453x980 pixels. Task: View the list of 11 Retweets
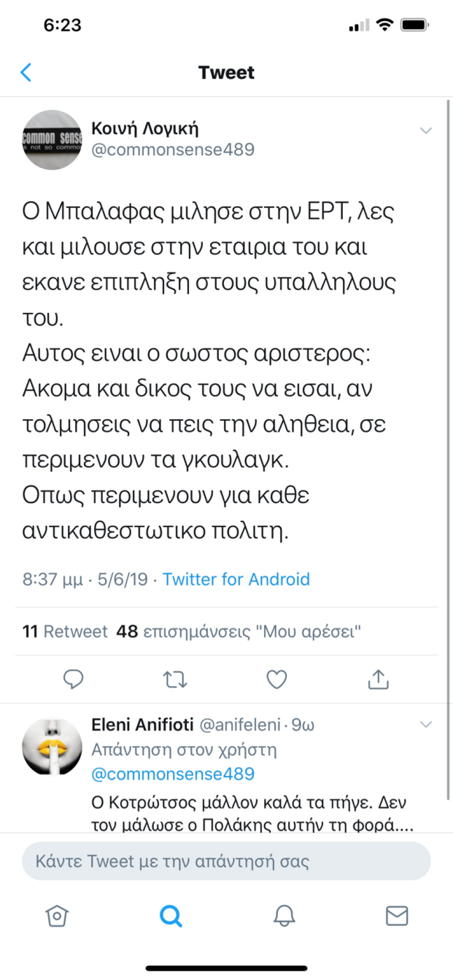click(x=65, y=631)
